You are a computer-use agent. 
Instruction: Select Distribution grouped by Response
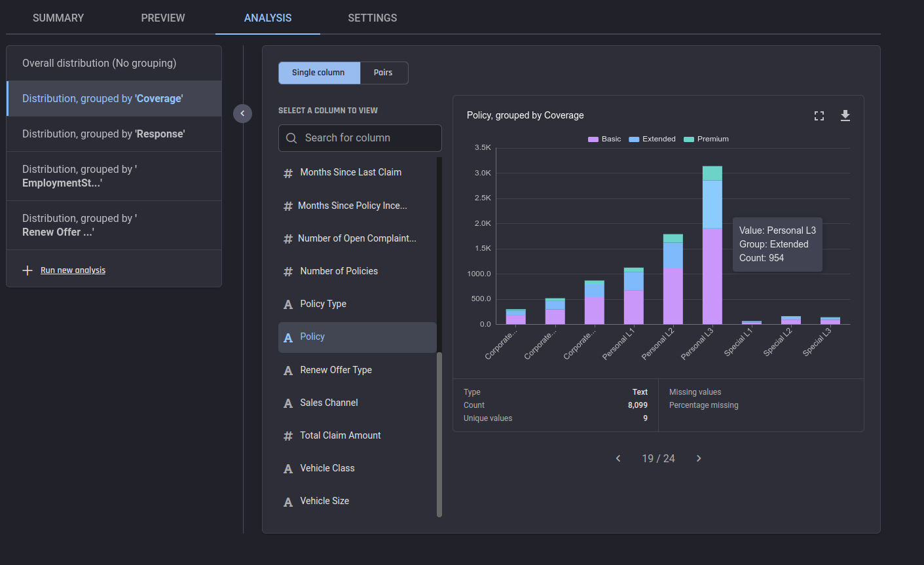click(114, 134)
